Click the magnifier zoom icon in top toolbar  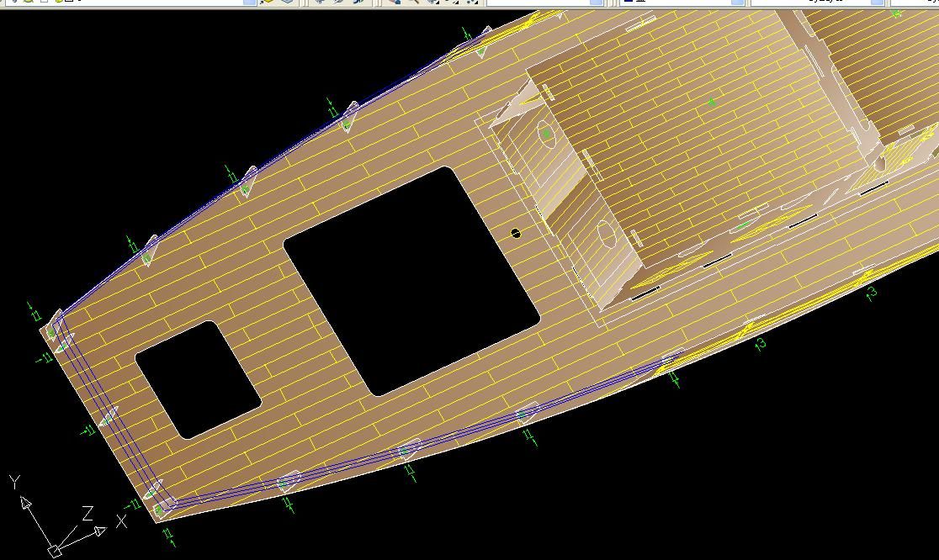(x=414, y=3)
